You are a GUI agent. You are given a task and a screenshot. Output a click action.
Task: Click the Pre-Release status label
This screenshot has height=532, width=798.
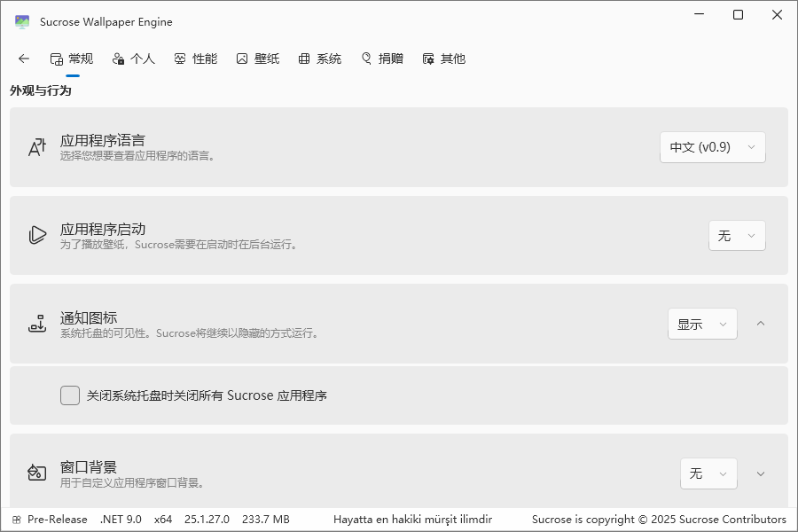[57, 520]
